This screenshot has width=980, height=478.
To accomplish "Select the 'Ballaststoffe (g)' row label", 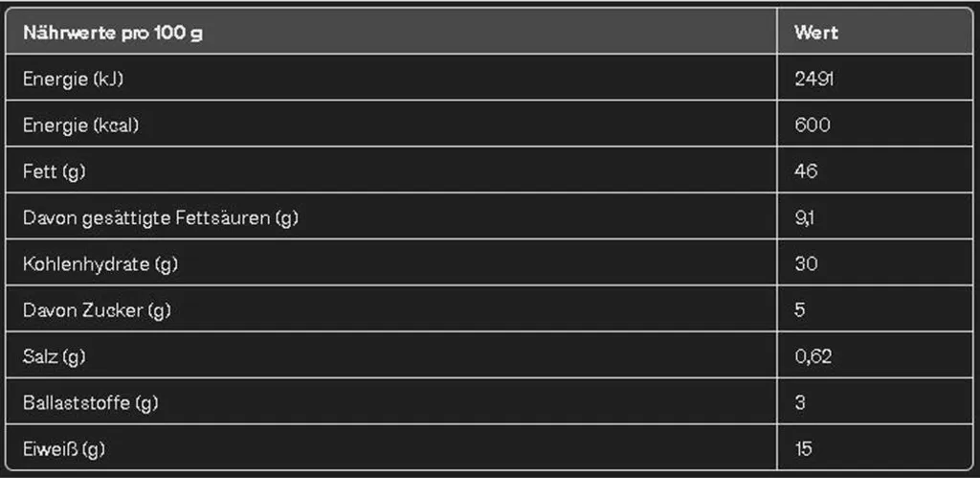I will [91, 403].
